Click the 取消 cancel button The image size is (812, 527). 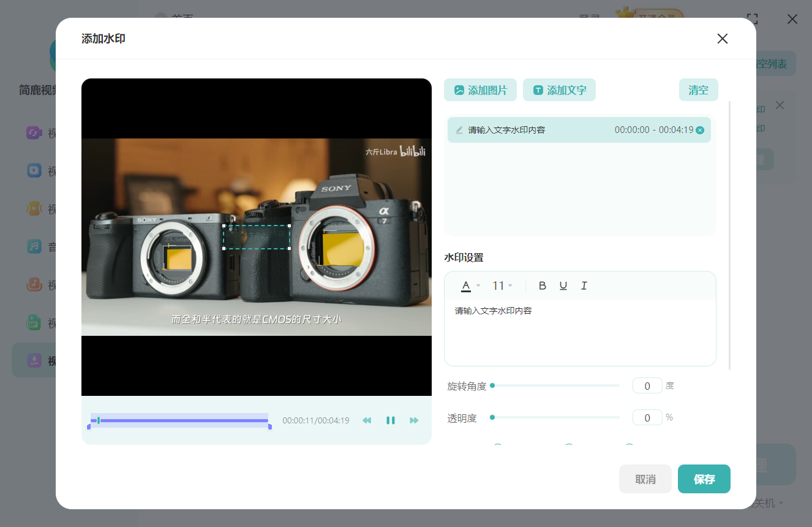645,479
